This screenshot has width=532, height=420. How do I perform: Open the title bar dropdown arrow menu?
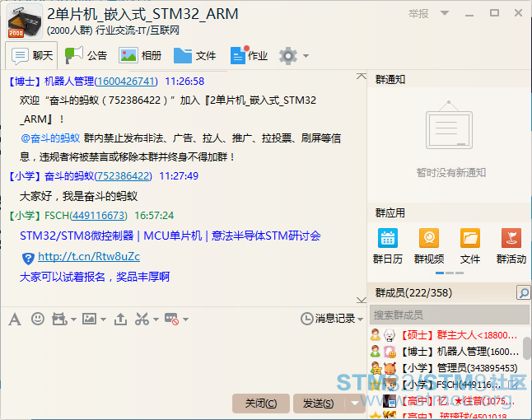[445, 13]
